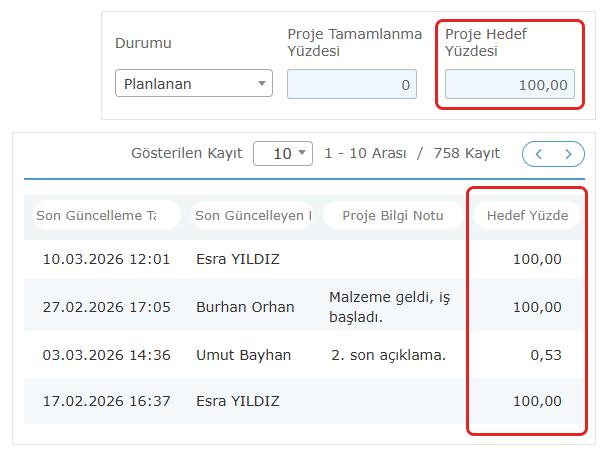Open the Durumu dropdown showing Planlanan
The width and height of the screenshot is (608, 459).
pyautogui.click(x=194, y=84)
